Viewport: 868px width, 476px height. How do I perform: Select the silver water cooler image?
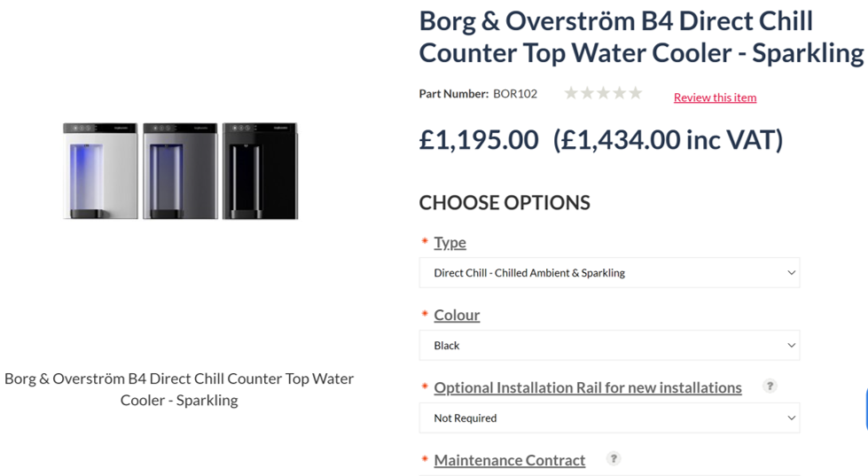tap(181, 171)
